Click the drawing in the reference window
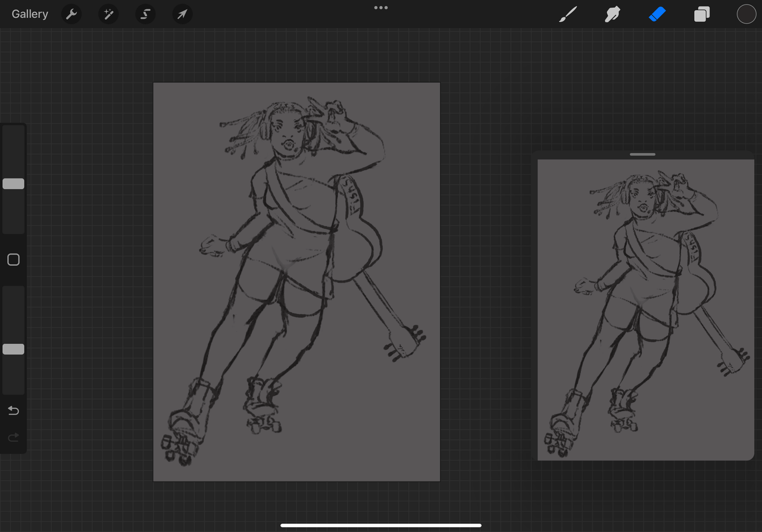The height and width of the screenshot is (532, 762). [646, 310]
